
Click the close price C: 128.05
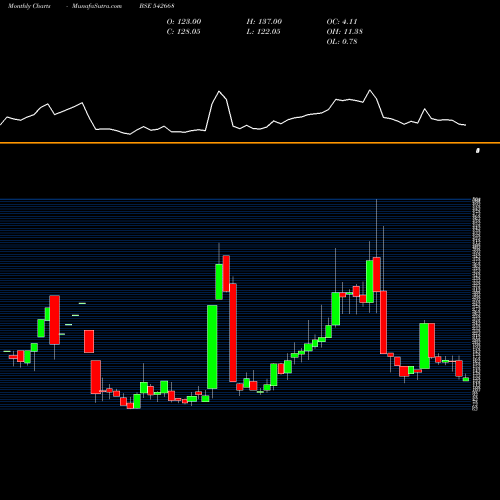click(x=183, y=32)
